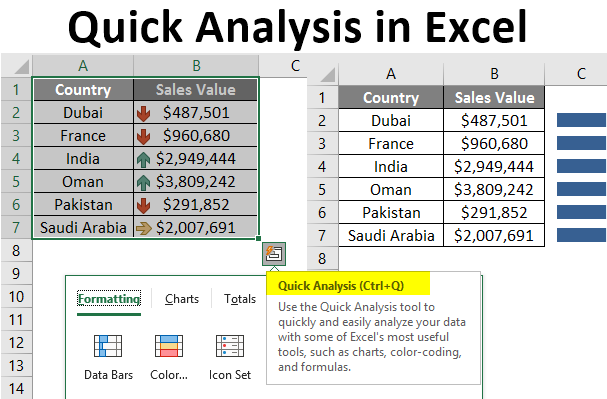Click the red down arrow beside Dubai sales
607x399 pixels.
coord(143,113)
